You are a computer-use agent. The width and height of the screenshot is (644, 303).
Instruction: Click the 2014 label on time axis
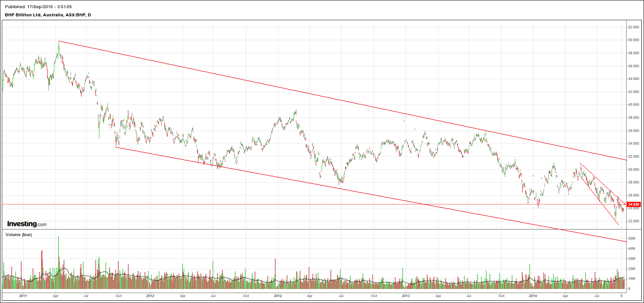coord(533,295)
